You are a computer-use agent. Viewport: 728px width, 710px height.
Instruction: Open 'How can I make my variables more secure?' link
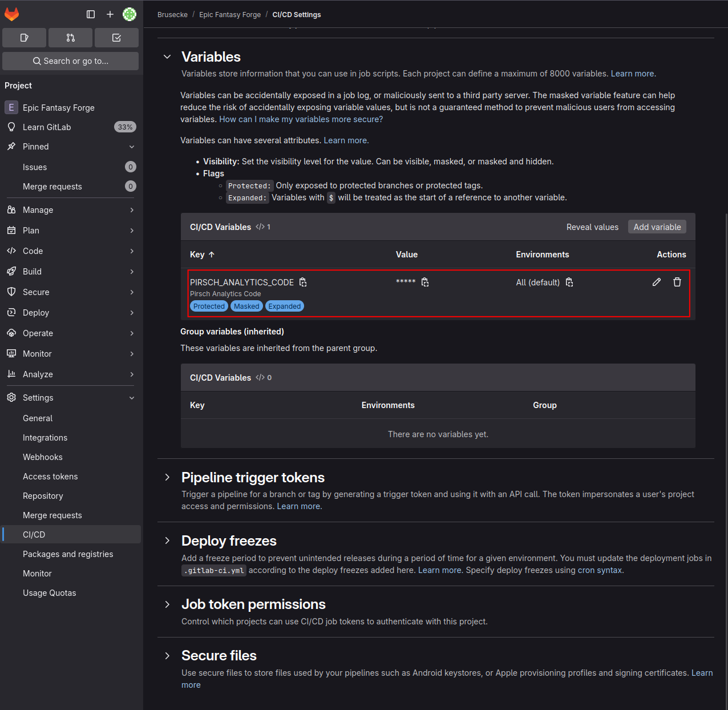tap(301, 119)
